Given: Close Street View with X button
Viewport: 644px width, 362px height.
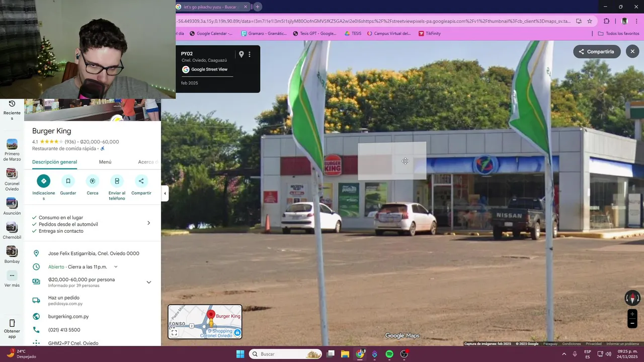Looking at the screenshot, I should pos(632,51).
